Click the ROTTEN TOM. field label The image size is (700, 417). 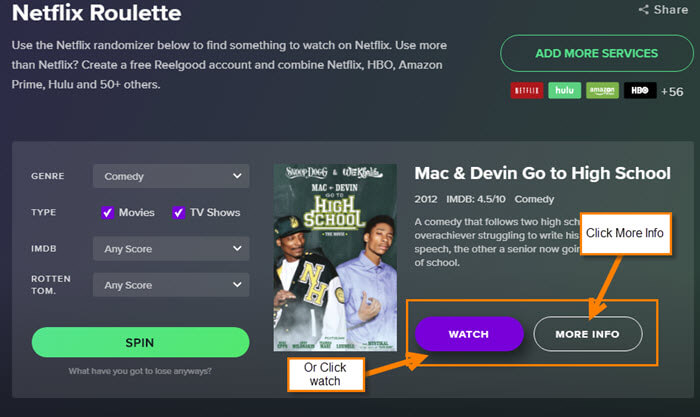pos(51,284)
